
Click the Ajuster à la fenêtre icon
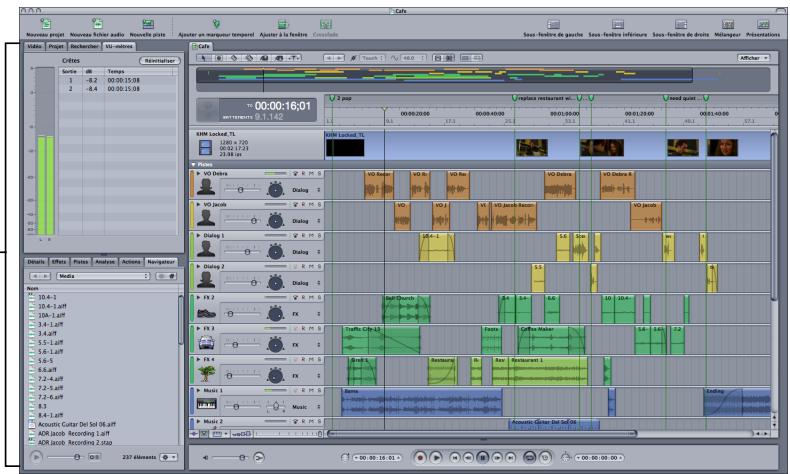283,24
